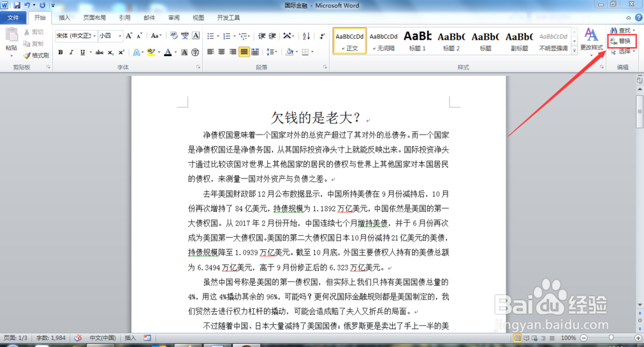The height and width of the screenshot is (347, 644).
Task: Switch to Draft view icon
Action: click(553, 338)
